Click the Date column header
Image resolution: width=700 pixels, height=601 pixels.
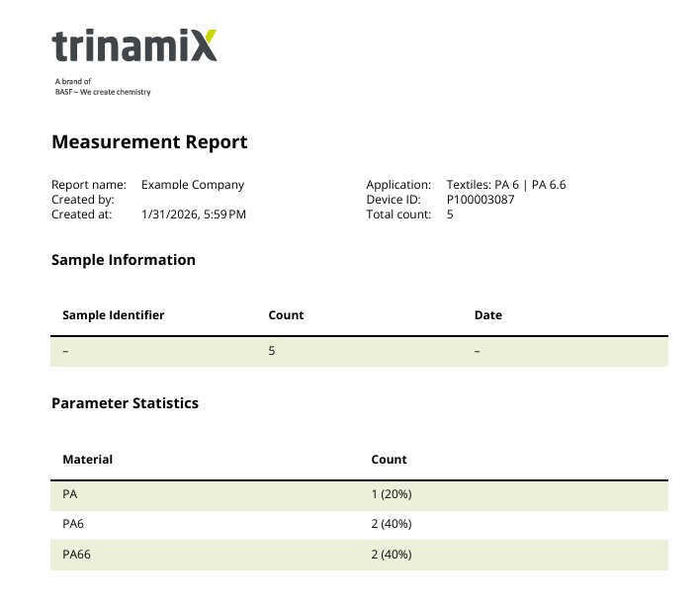point(487,315)
